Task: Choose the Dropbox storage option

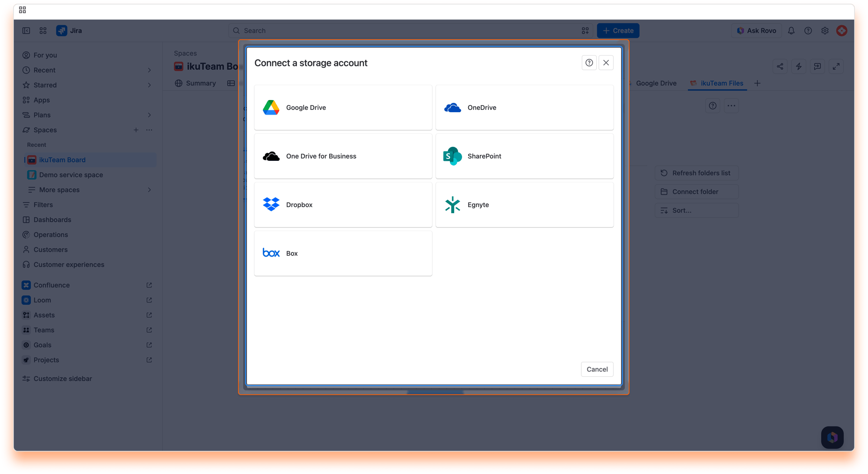Action: [x=343, y=205]
